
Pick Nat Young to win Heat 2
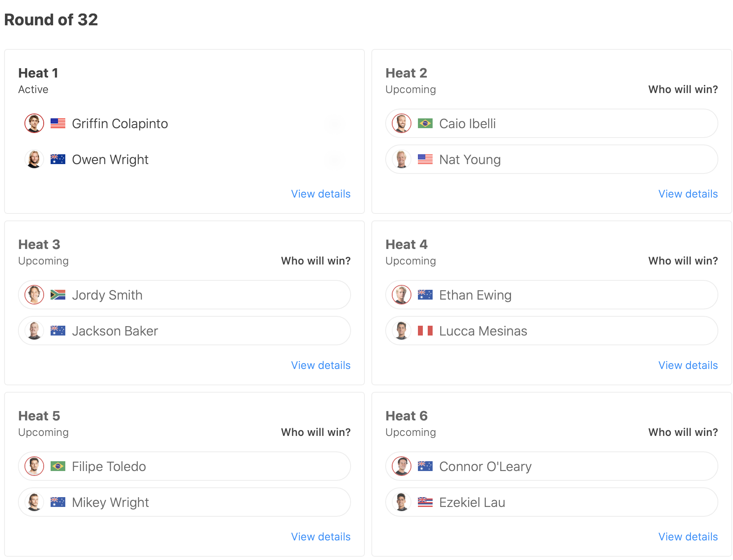tap(551, 159)
